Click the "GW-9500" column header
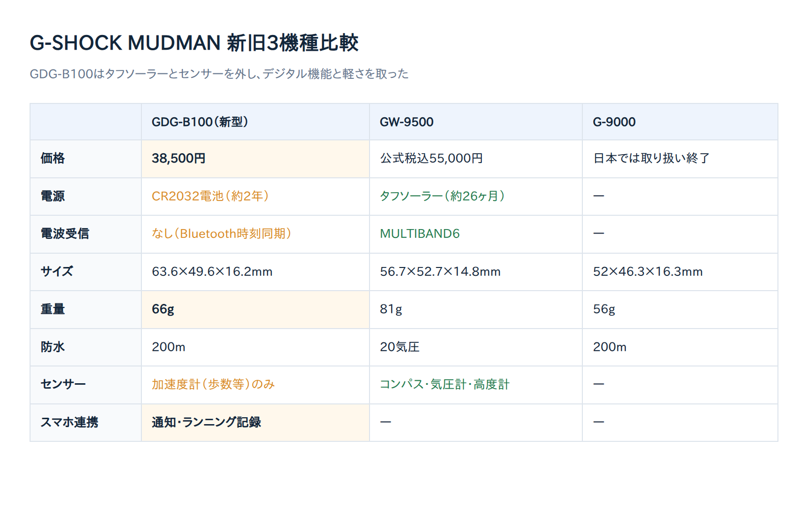Screen dimensions: 808x532 (x=476, y=122)
